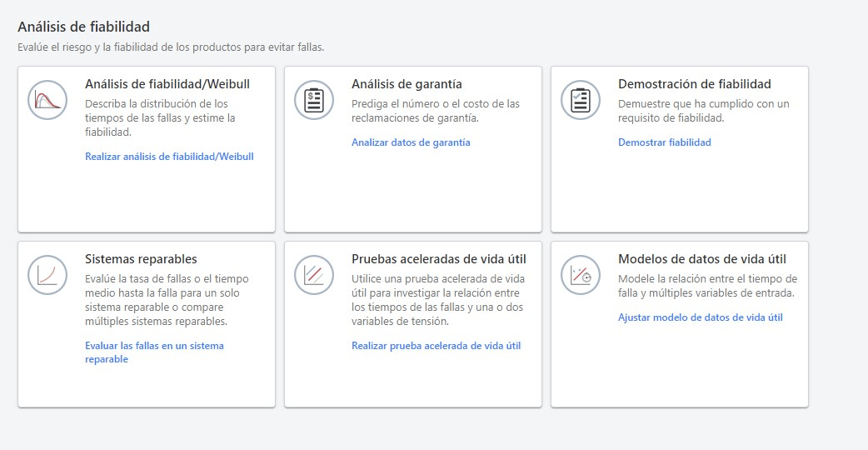Click the life data models icon
The width and height of the screenshot is (868, 450).
[x=581, y=275]
